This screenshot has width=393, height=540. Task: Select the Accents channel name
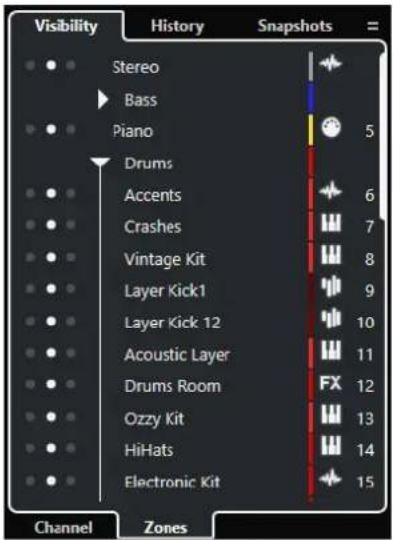[153, 195]
